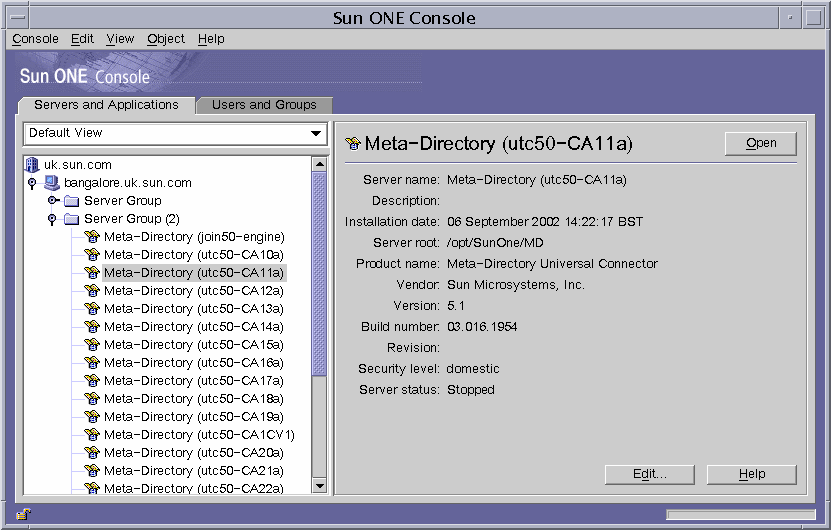
Task: Click the uk.sun.com domain building icon
Action: point(32,165)
